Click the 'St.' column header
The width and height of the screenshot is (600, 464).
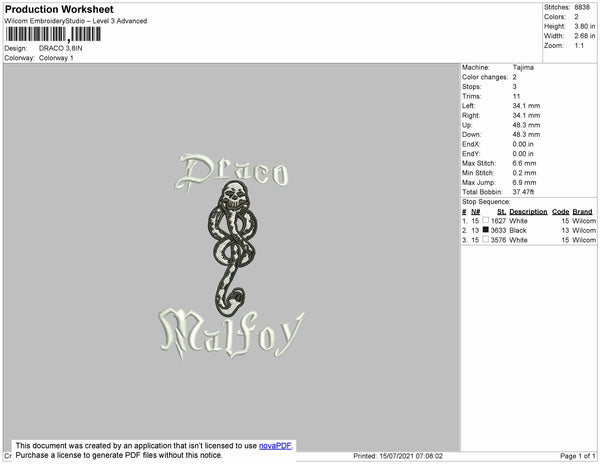(501, 212)
